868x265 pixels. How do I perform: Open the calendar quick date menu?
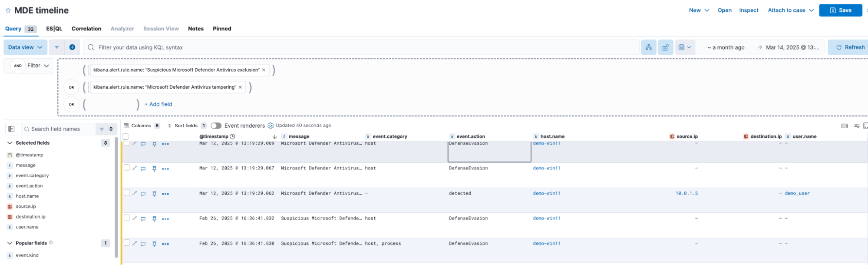tap(685, 47)
